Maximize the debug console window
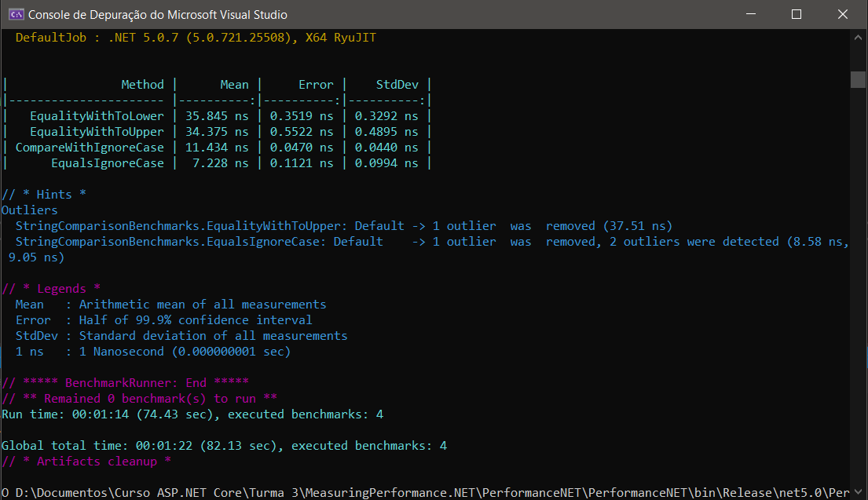The width and height of the screenshot is (868, 500). tap(796, 14)
